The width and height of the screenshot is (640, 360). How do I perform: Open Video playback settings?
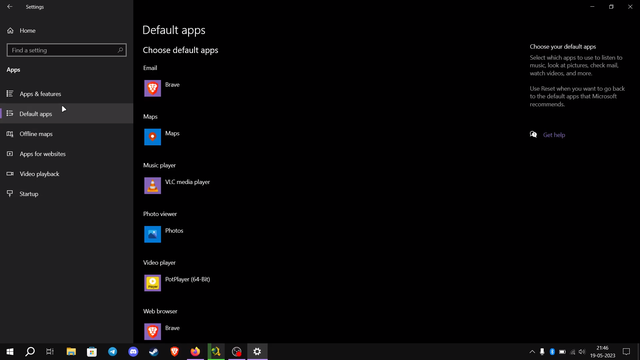coord(67,174)
